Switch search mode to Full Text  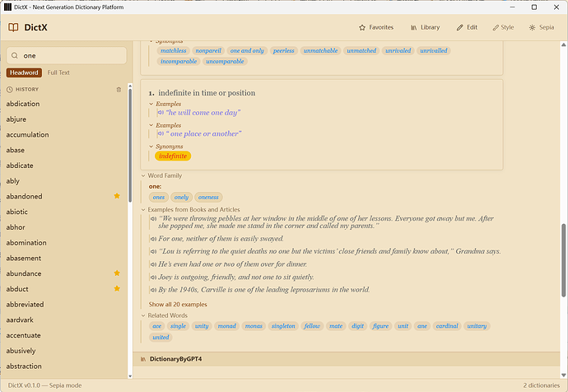pos(58,72)
